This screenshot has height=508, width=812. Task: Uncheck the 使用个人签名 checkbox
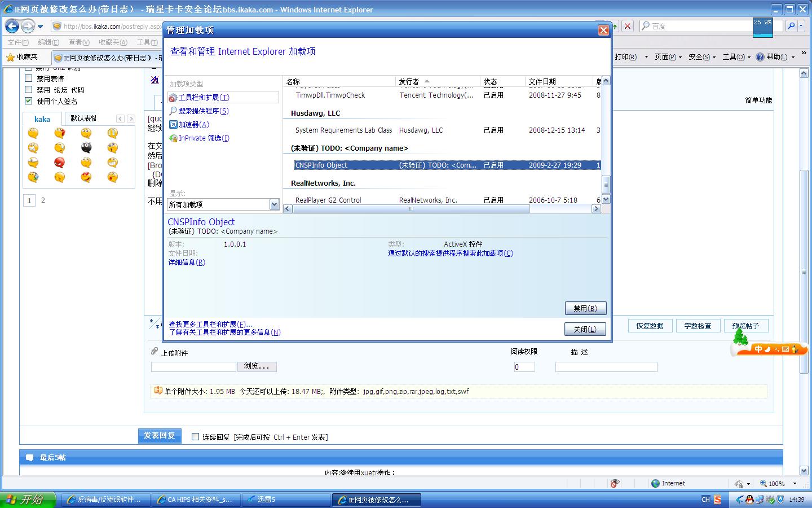[x=29, y=101]
